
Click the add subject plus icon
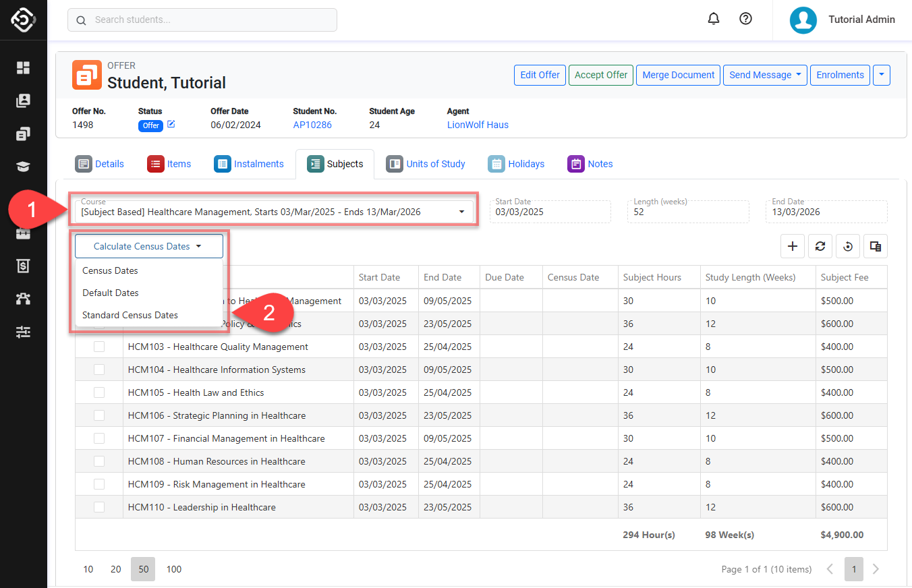coord(792,246)
